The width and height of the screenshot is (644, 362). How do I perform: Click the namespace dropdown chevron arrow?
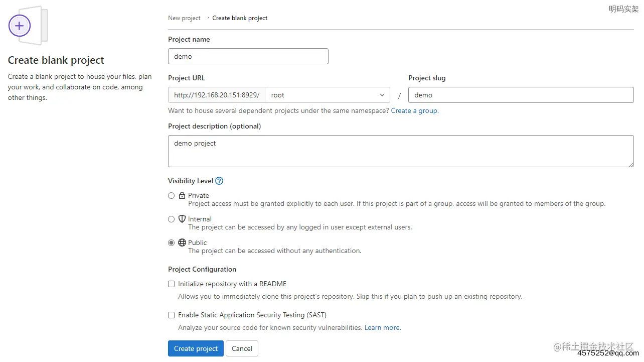382,95
